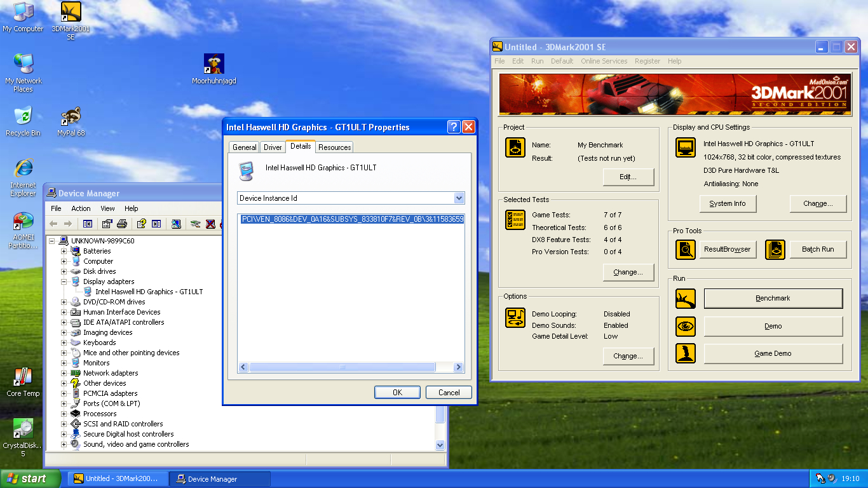This screenshot has width=868, height=488.
Task: Click the Scan for hardware changes icon
Action: point(177,224)
